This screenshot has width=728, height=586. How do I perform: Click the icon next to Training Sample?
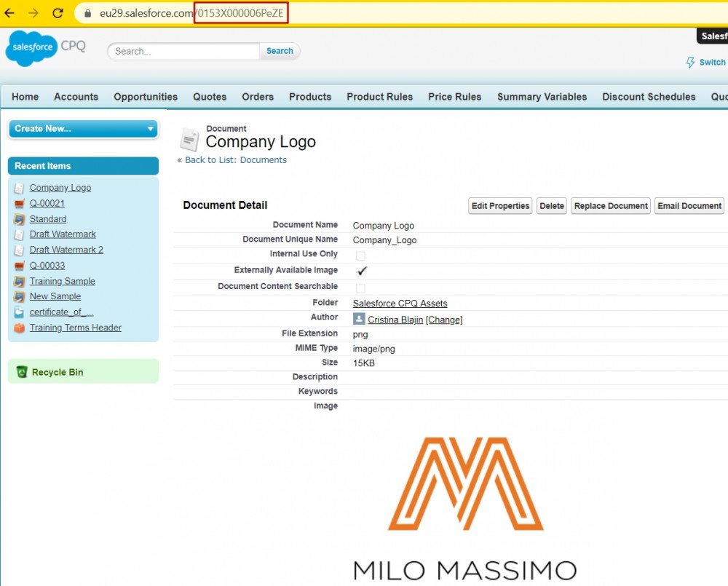pos(19,282)
